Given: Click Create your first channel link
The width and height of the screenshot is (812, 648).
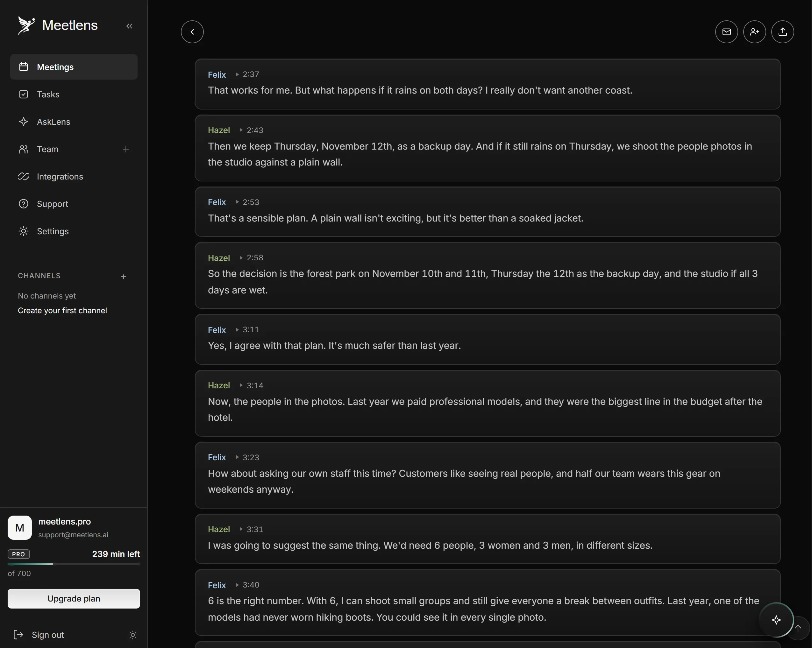Looking at the screenshot, I should point(62,311).
